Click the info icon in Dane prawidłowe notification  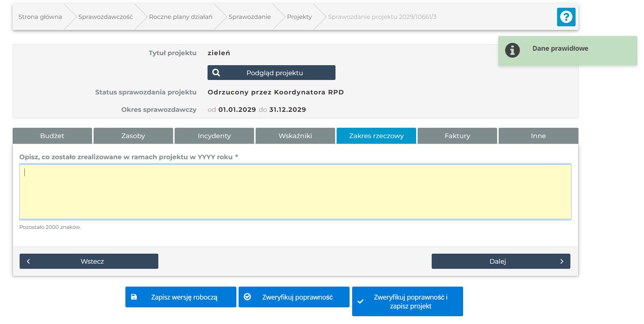512,50
